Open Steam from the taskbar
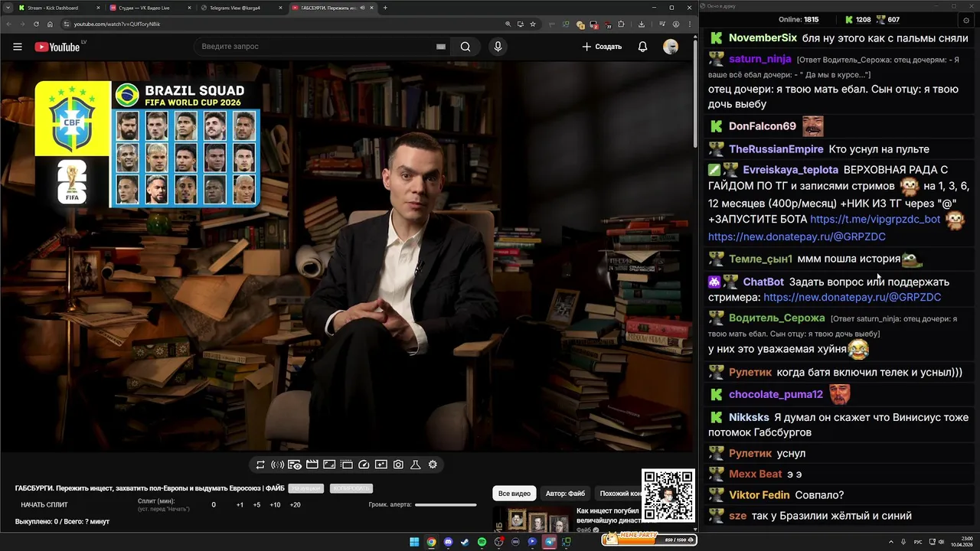The image size is (980, 551). click(x=465, y=542)
